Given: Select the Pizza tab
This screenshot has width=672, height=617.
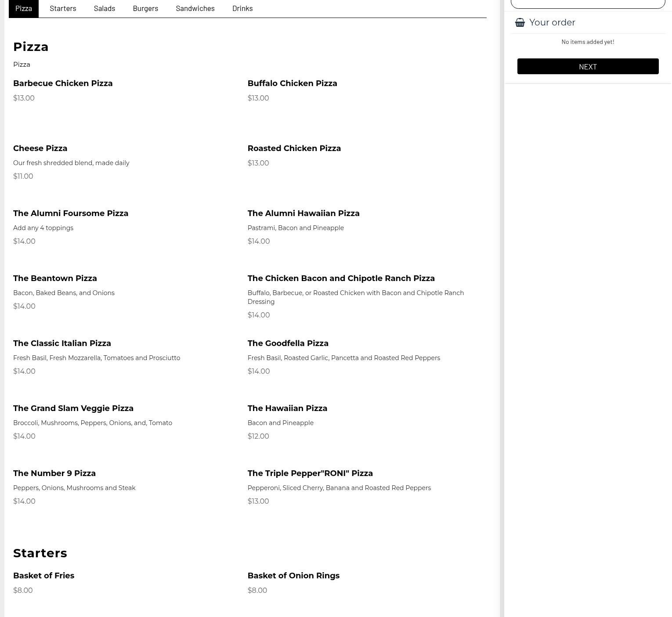Looking at the screenshot, I should click(24, 8).
